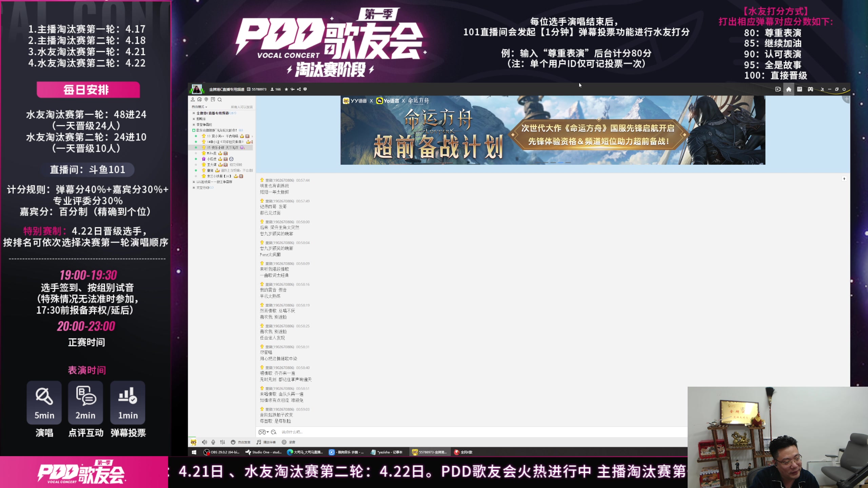Click the location pin icon above channel tree
This screenshot has width=868, height=488.
(206, 100)
